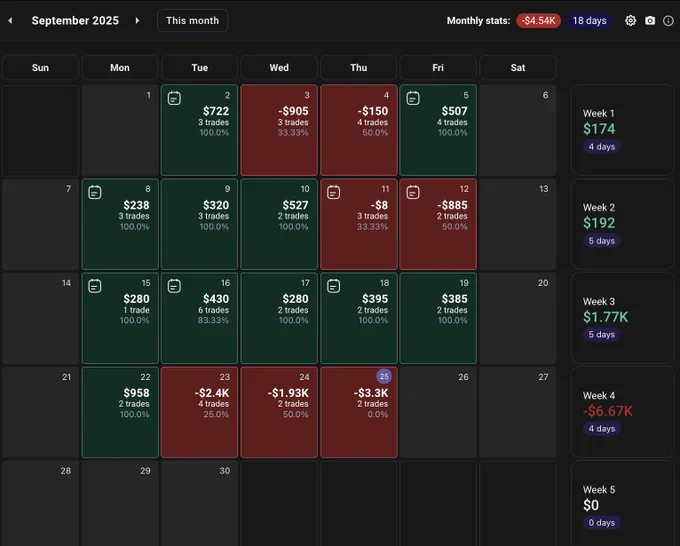
Task: Click the $722 amount on September 2
Action: click(x=216, y=111)
